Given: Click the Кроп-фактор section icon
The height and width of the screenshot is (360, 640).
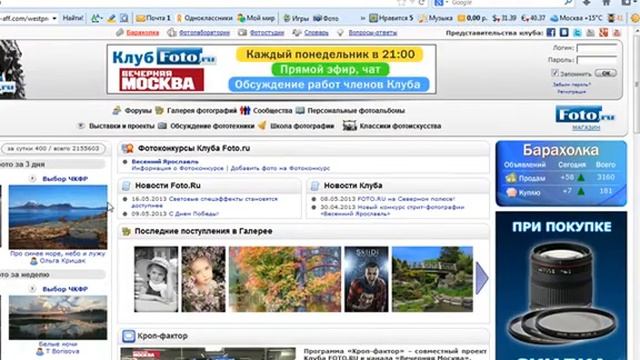Looking at the screenshot, I should [x=128, y=336].
